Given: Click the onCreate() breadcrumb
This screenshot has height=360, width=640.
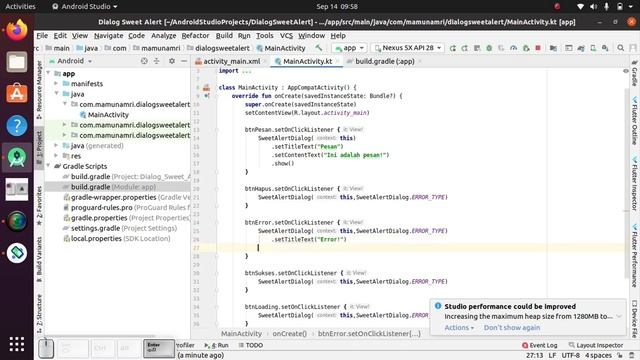Looking at the screenshot, I should 289,333.
